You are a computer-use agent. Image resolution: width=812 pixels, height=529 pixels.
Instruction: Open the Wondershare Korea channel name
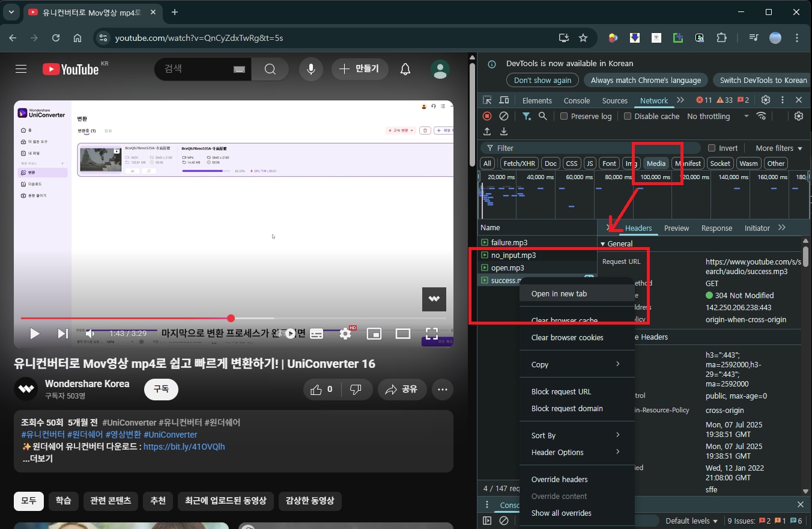click(x=87, y=384)
